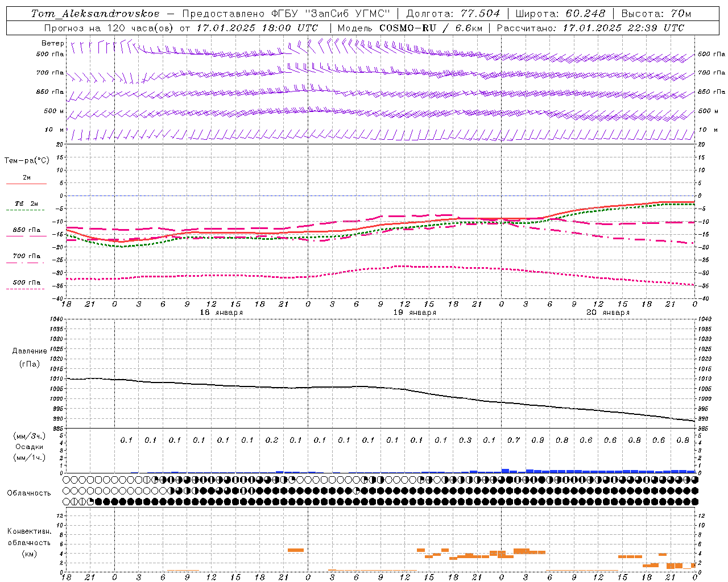Select the 'Прогноз на 120 часа(ов)' forecast start text
Viewport: 728px width, 582px height.
click(x=109, y=28)
